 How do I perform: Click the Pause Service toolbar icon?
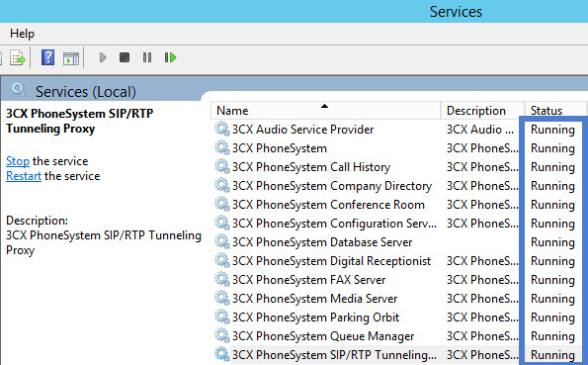147,57
